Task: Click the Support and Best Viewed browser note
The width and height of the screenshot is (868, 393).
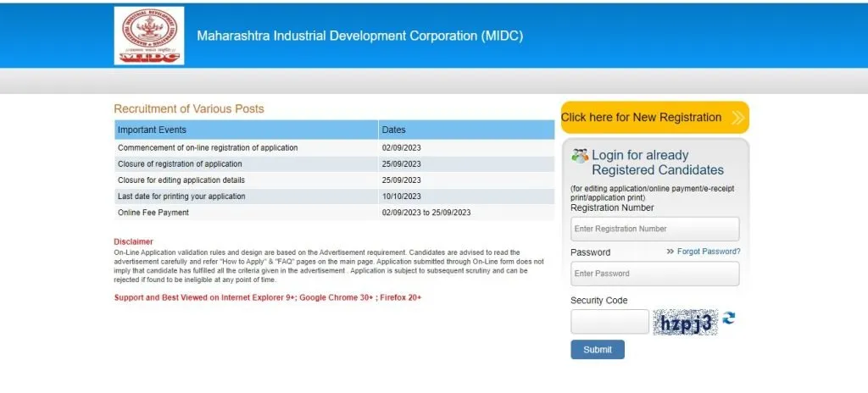Action: (268, 297)
